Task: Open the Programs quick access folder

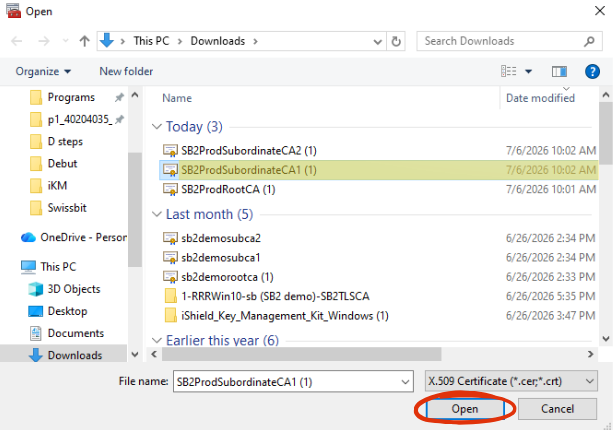Action: [x=71, y=97]
